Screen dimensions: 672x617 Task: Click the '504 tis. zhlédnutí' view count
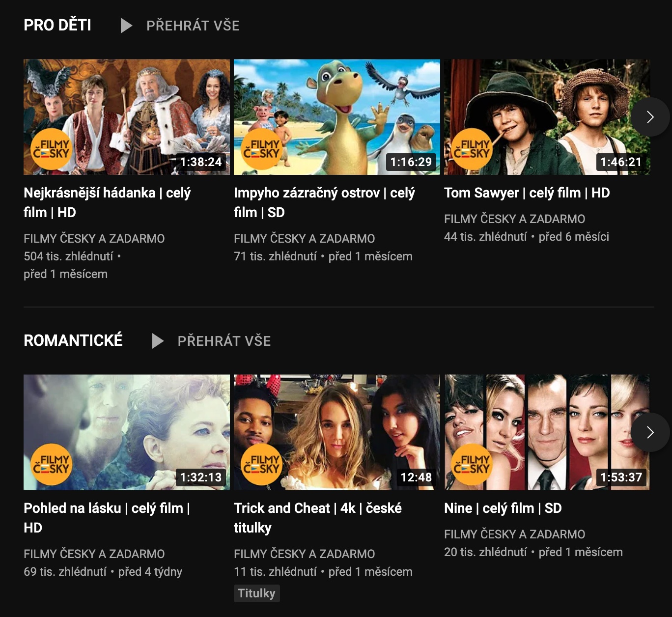point(68,256)
